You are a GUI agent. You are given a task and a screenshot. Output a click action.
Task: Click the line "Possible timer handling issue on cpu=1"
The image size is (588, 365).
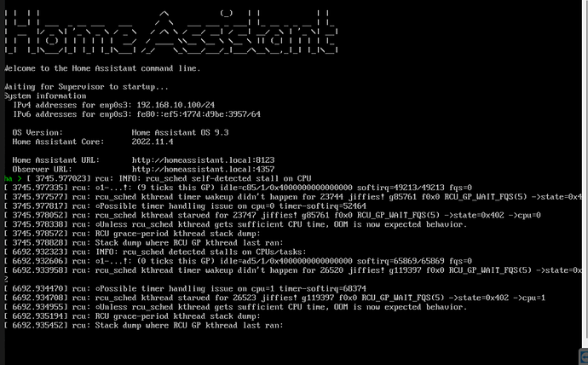click(185, 289)
